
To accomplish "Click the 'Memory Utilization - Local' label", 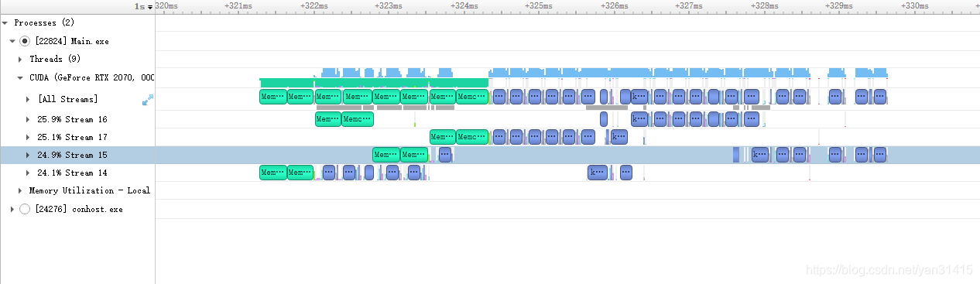I will click(x=90, y=190).
